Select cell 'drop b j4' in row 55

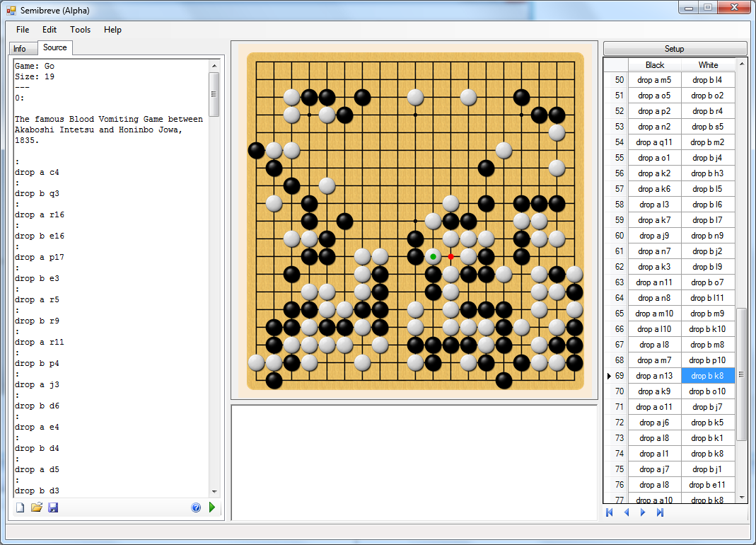pos(707,158)
